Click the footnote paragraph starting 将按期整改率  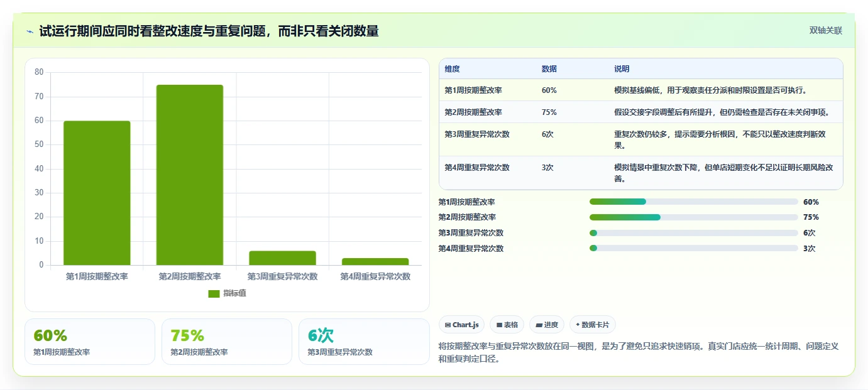tap(639, 353)
